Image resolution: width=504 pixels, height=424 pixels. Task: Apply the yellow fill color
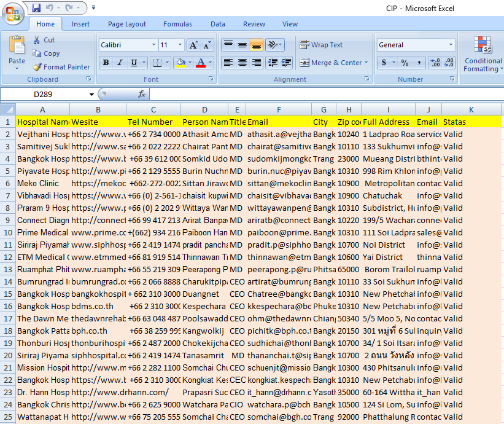[x=179, y=63]
